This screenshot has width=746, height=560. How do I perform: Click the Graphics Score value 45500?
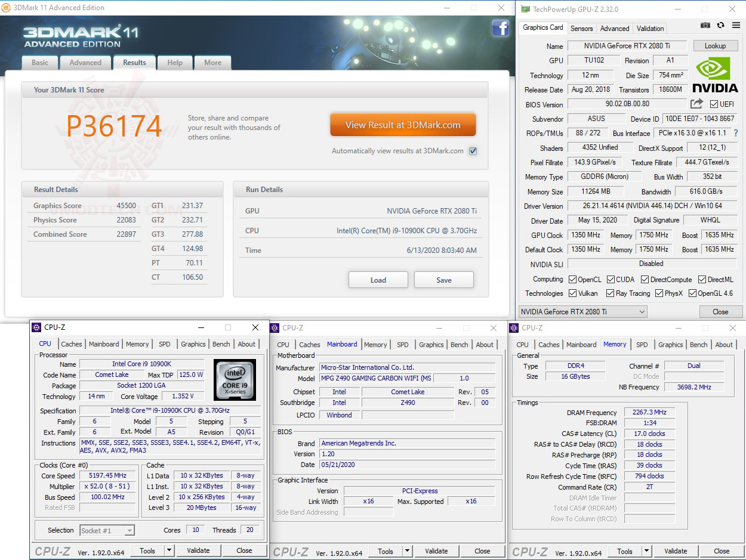(x=127, y=206)
